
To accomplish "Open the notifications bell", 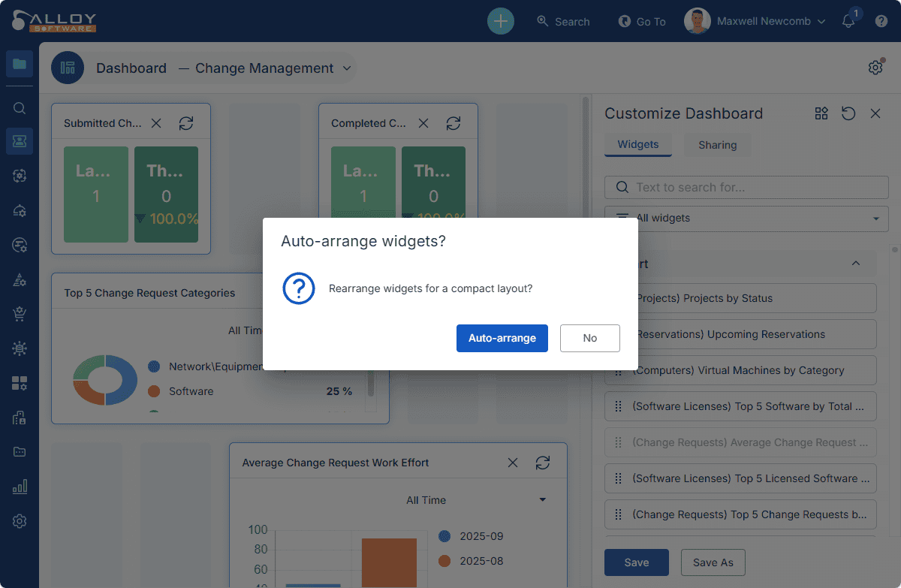I will tap(848, 21).
